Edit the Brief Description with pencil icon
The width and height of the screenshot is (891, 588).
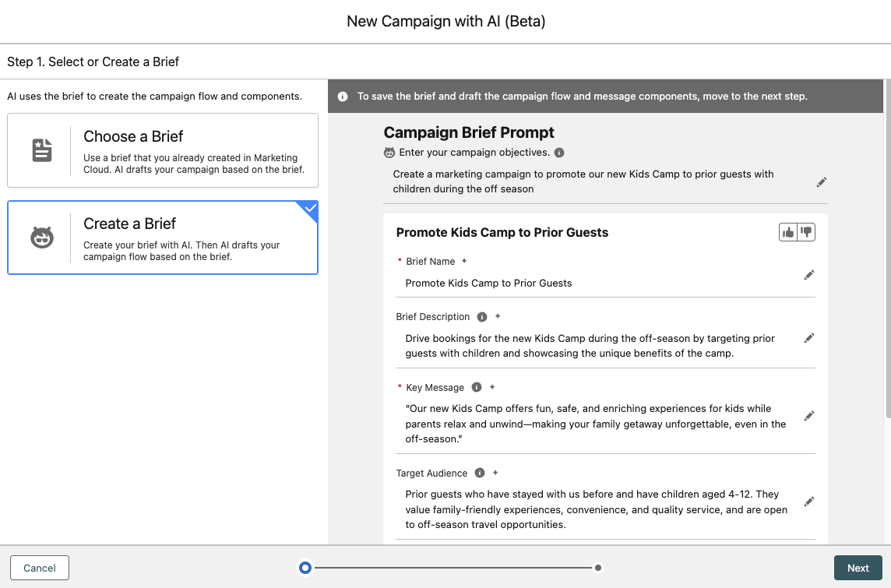coord(809,338)
